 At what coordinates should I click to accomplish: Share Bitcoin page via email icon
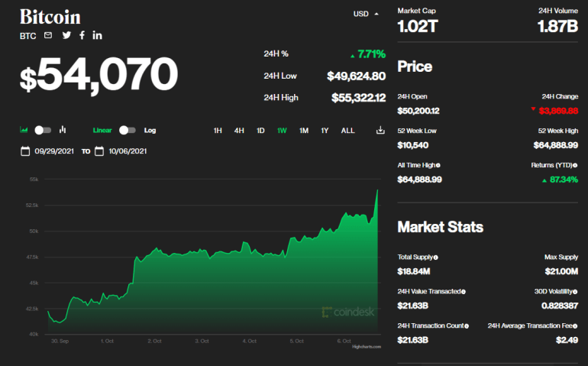tap(48, 35)
